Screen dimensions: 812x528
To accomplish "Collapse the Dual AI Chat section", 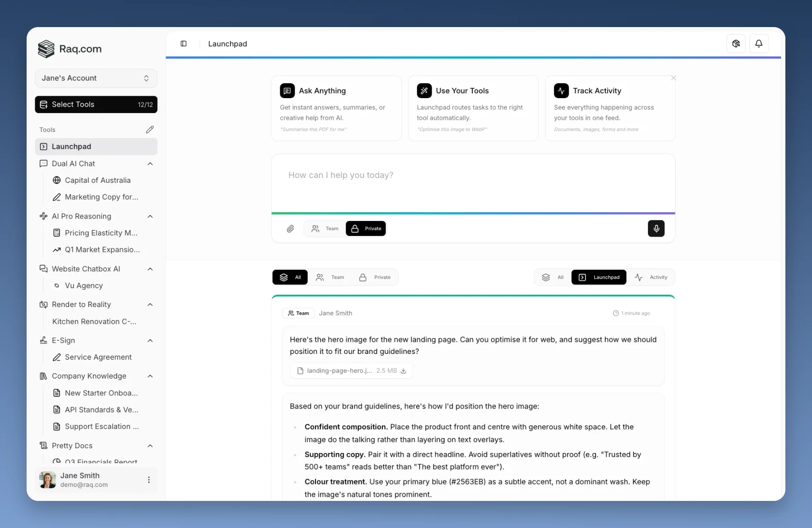I will 150,163.
